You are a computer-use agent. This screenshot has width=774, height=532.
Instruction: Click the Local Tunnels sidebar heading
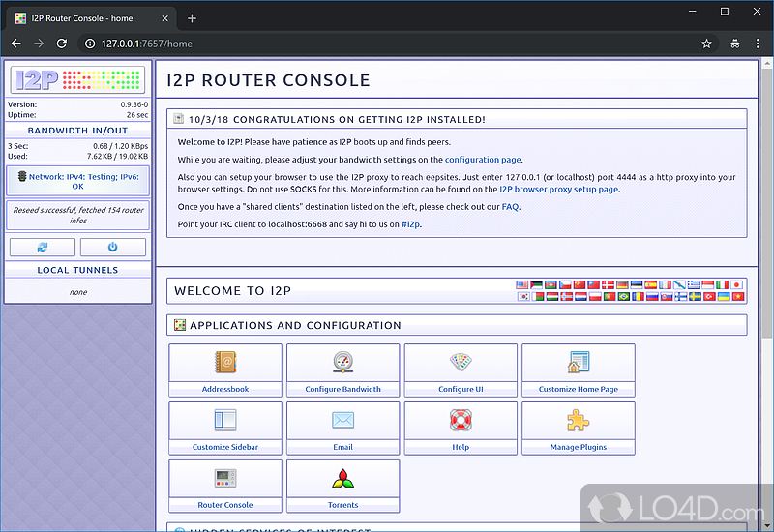tap(77, 270)
